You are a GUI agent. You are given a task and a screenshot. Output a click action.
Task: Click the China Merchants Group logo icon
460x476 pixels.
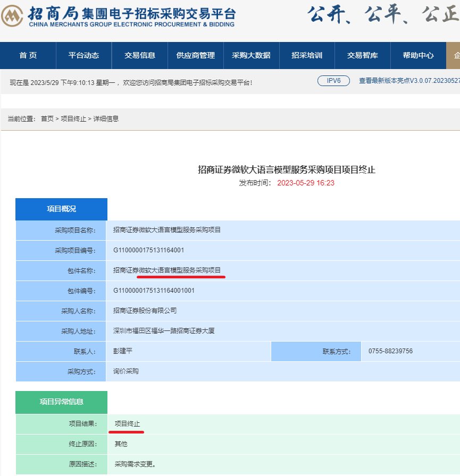12,16
